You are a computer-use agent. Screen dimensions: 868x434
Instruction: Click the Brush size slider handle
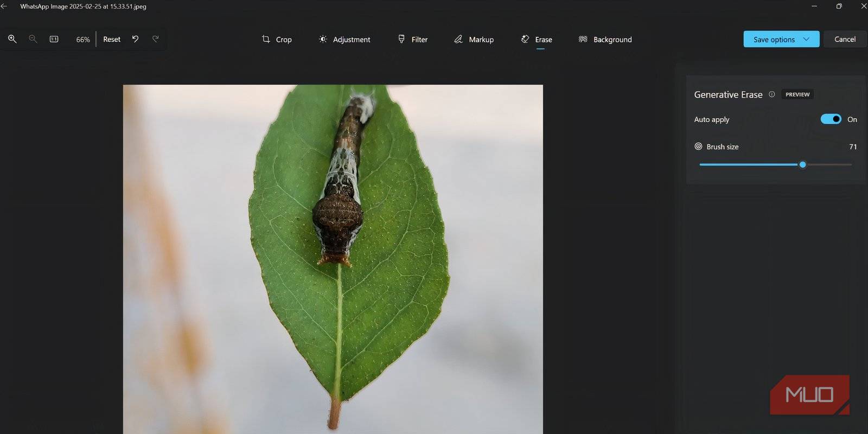tap(802, 164)
